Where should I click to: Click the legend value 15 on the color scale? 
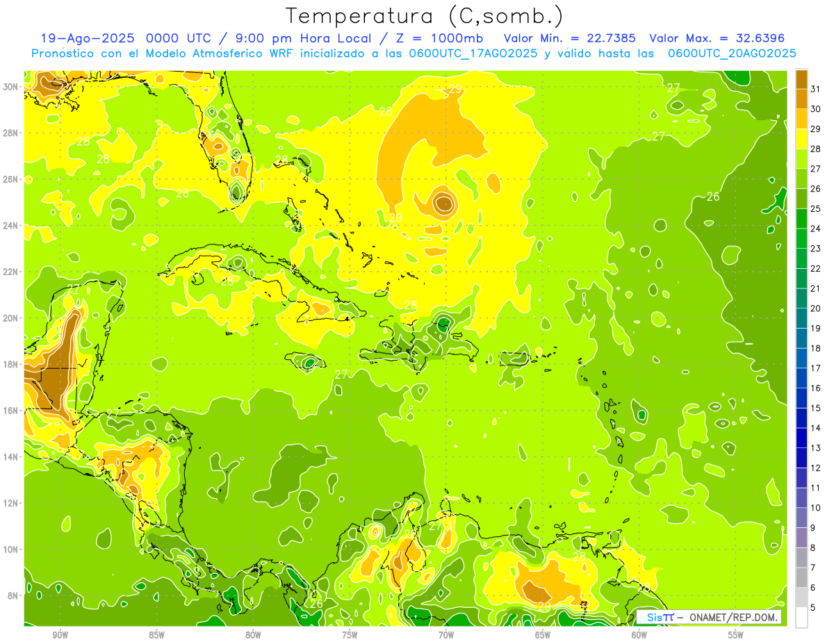point(815,408)
